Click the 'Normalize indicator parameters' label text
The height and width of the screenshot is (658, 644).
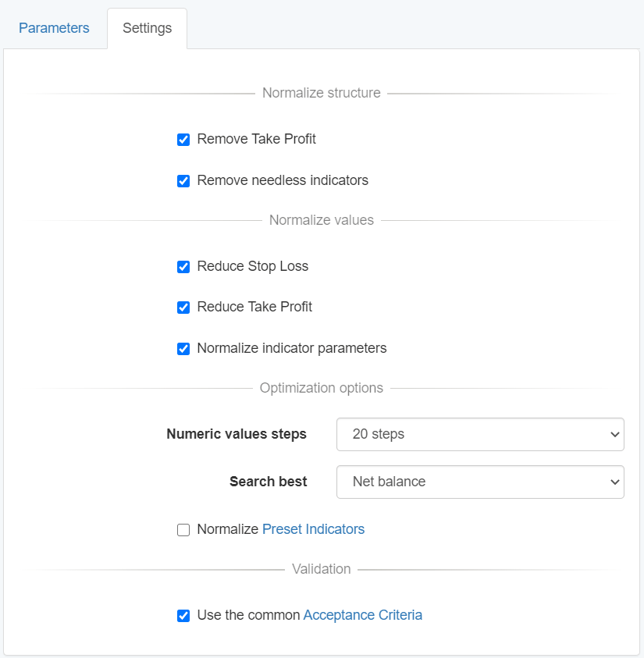[x=291, y=348]
